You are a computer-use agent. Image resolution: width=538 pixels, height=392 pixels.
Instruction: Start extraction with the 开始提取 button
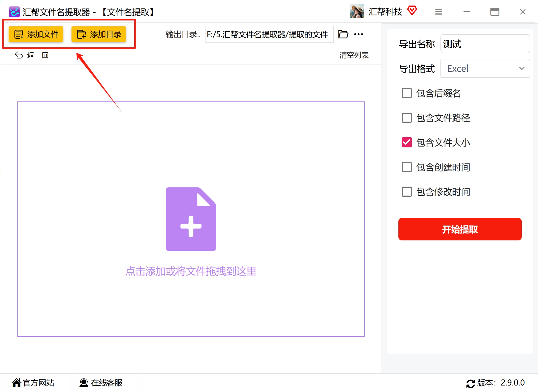[460, 229]
